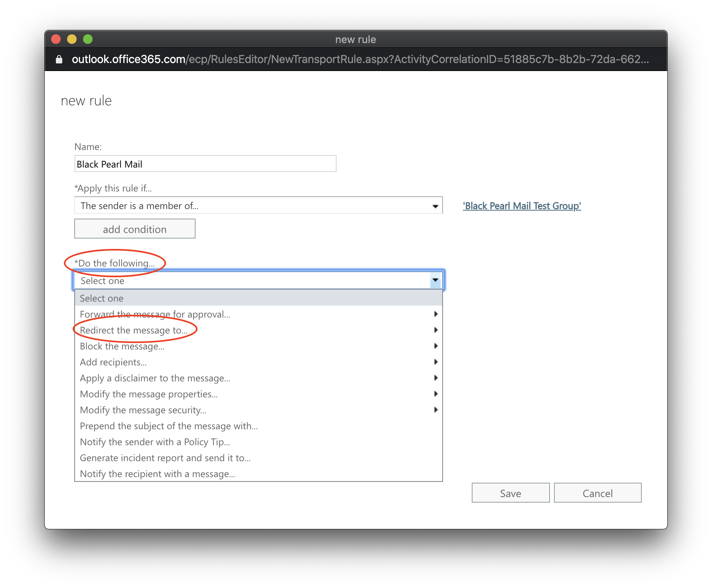Save the new rule
This screenshot has width=712, height=588.
510,493
